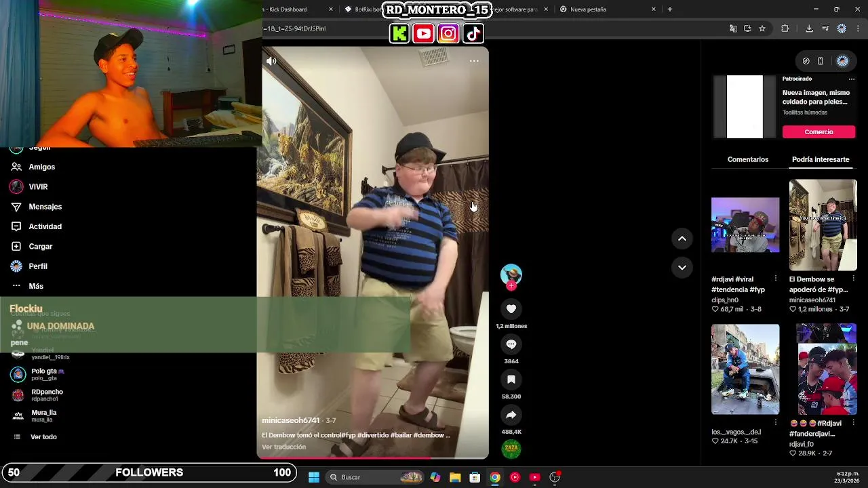Switch to the Podría interesarte tab
Viewport: 868px width, 488px height.
coord(821,159)
